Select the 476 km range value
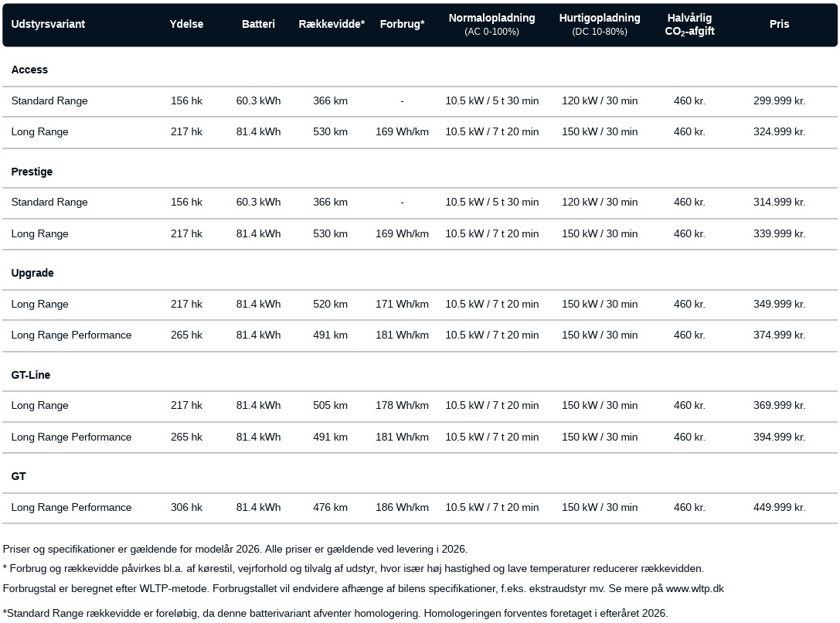 coord(330,507)
